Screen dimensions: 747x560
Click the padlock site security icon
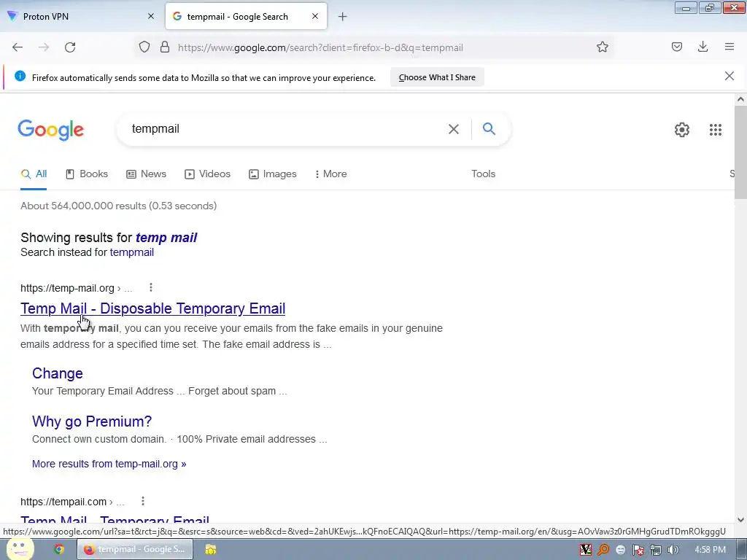coord(165,47)
